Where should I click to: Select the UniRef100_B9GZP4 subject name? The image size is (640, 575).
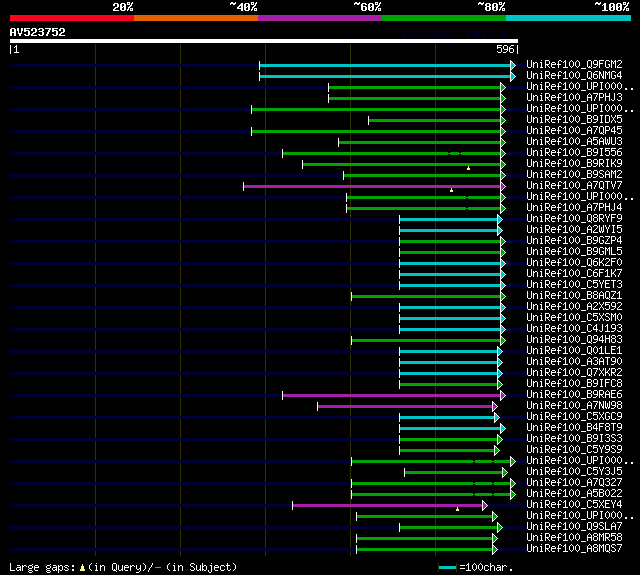point(574,241)
